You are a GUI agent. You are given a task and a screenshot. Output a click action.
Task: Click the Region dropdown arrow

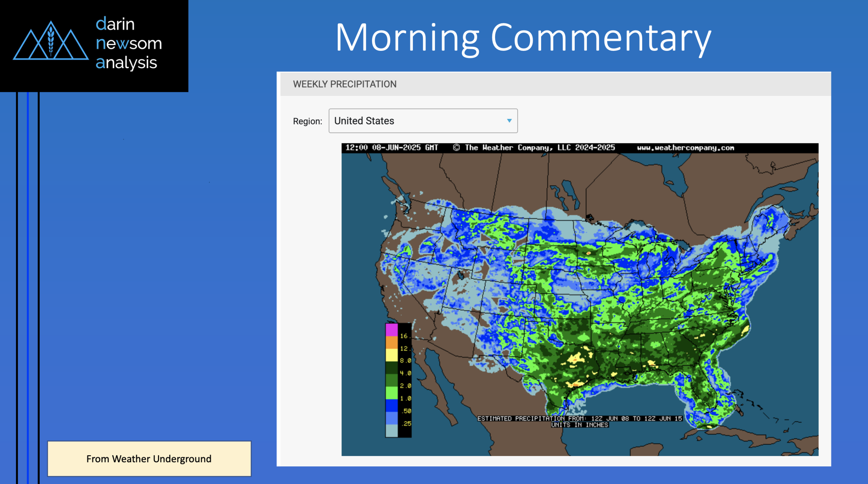pyautogui.click(x=509, y=121)
